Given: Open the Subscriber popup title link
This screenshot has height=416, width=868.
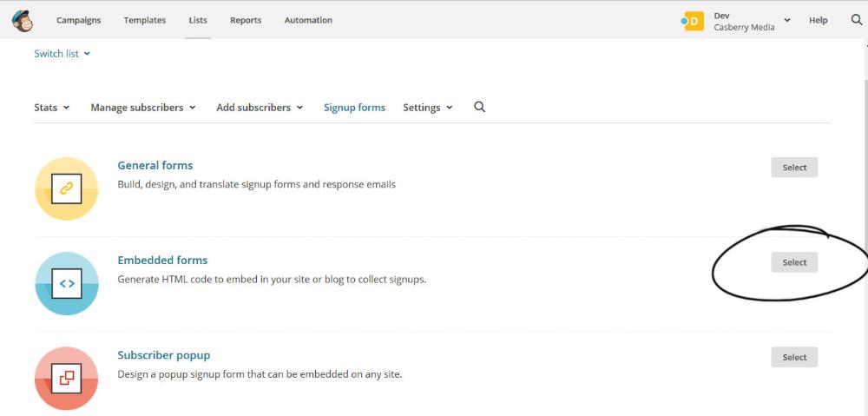Looking at the screenshot, I should pyautogui.click(x=164, y=355).
